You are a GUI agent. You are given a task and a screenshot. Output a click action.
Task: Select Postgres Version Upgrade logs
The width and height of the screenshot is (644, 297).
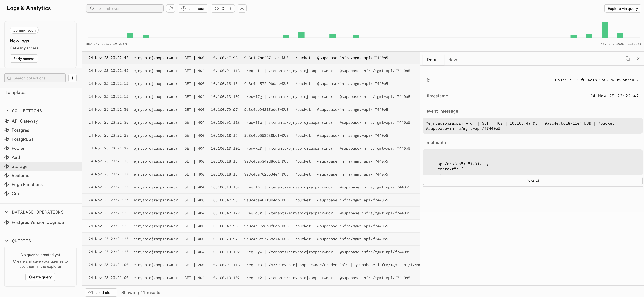click(x=38, y=222)
